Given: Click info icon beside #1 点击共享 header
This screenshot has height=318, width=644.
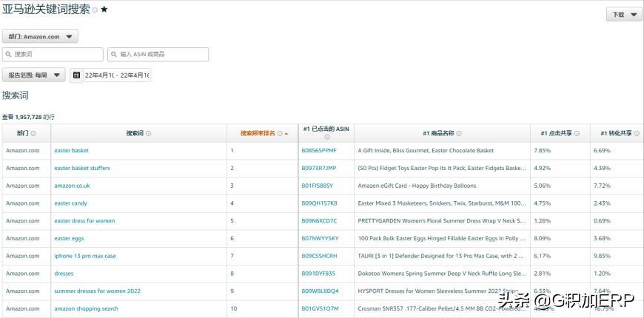Looking at the screenshot, I should 577,134.
